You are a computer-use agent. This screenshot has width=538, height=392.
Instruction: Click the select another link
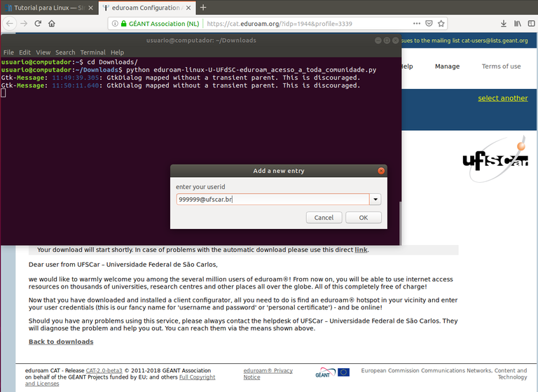click(503, 98)
